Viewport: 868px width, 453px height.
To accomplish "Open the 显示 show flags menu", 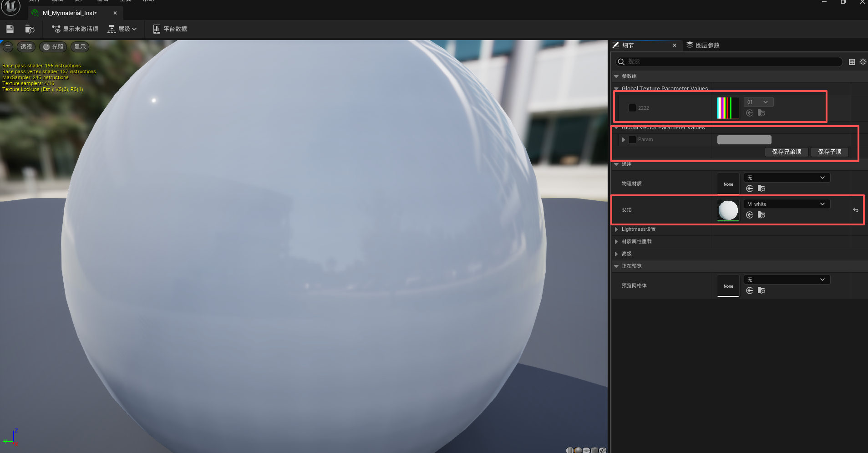I will point(80,47).
